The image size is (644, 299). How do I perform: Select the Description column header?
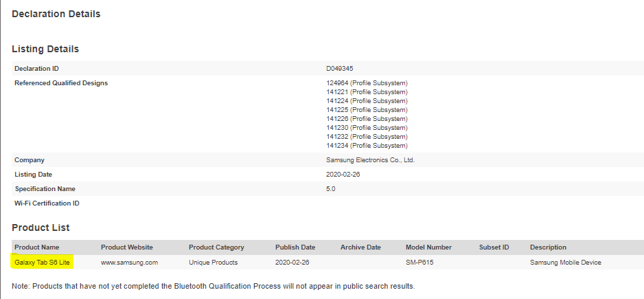pyautogui.click(x=548, y=247)
